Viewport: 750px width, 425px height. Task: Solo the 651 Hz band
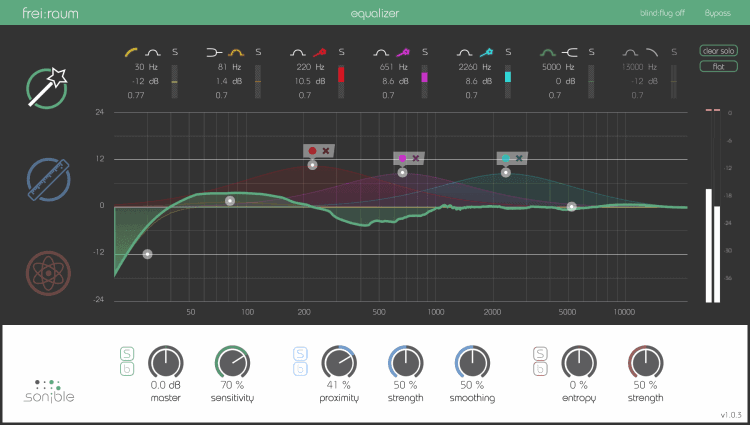point(425,52)
